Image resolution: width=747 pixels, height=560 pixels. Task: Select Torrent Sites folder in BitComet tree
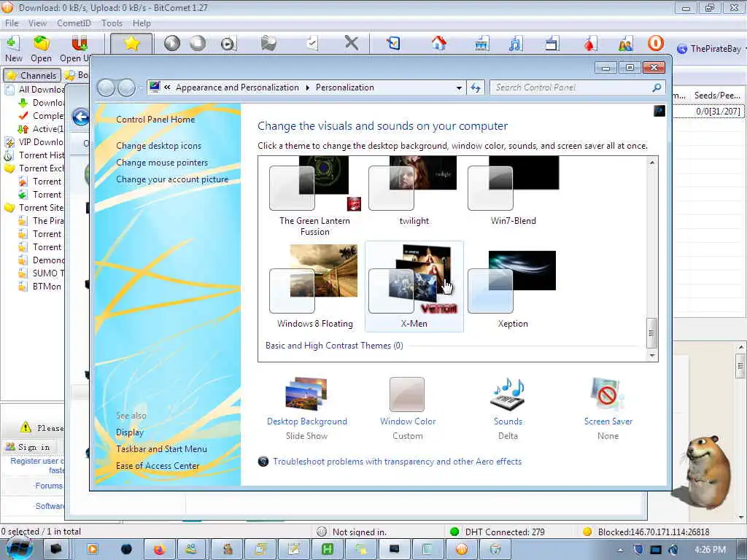click(x=34, y=208)
